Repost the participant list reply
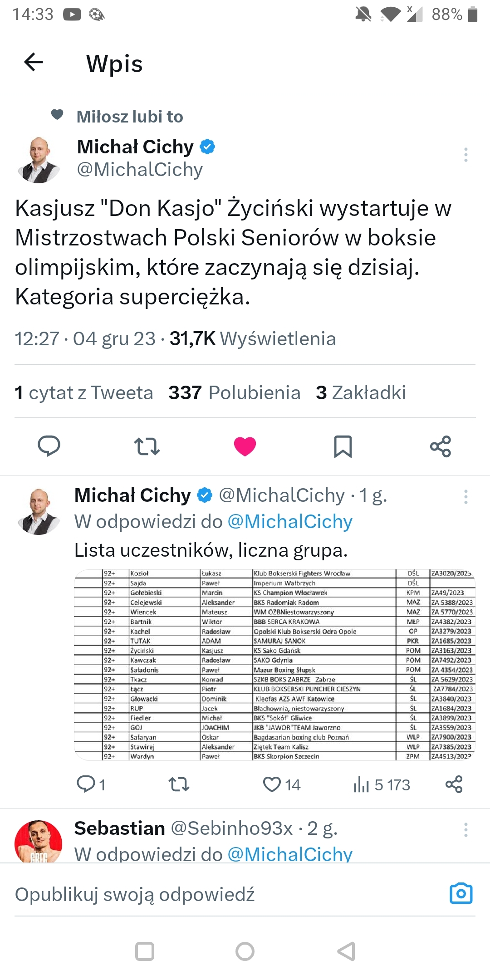This screenshot has height=980, width=490. coord(179,784)
